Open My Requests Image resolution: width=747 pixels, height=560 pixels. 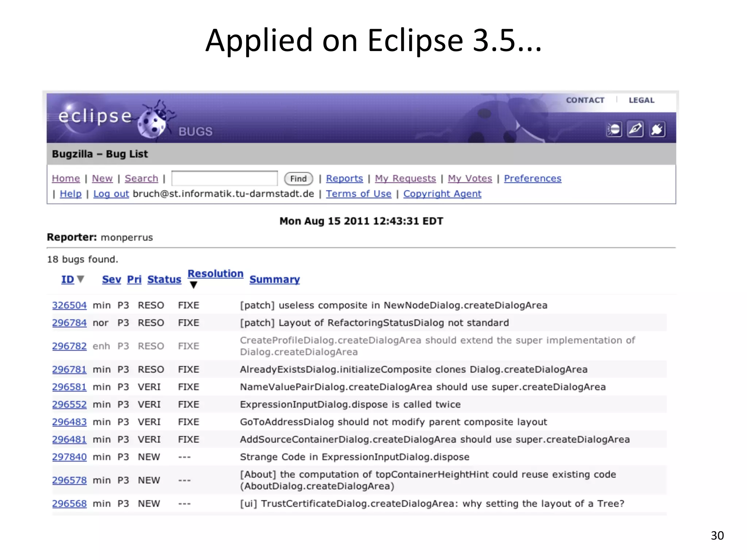[x=405, y=178]
